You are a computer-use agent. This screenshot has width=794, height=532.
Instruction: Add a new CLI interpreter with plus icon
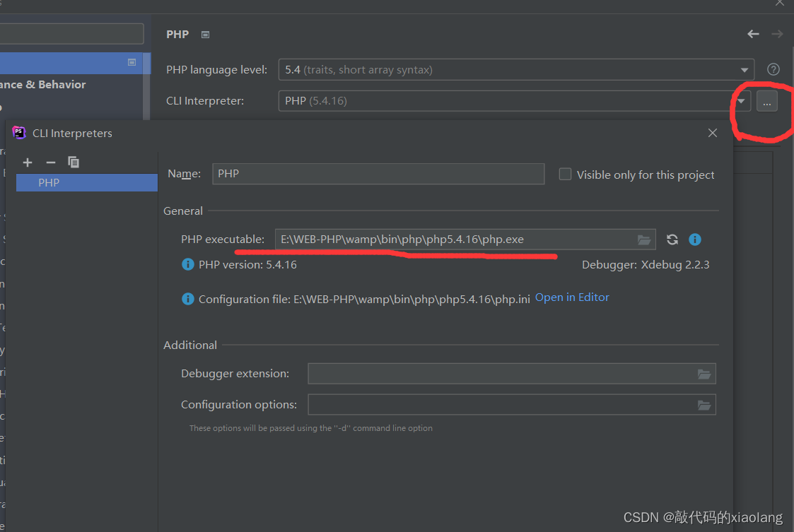[x=28, y=162]
